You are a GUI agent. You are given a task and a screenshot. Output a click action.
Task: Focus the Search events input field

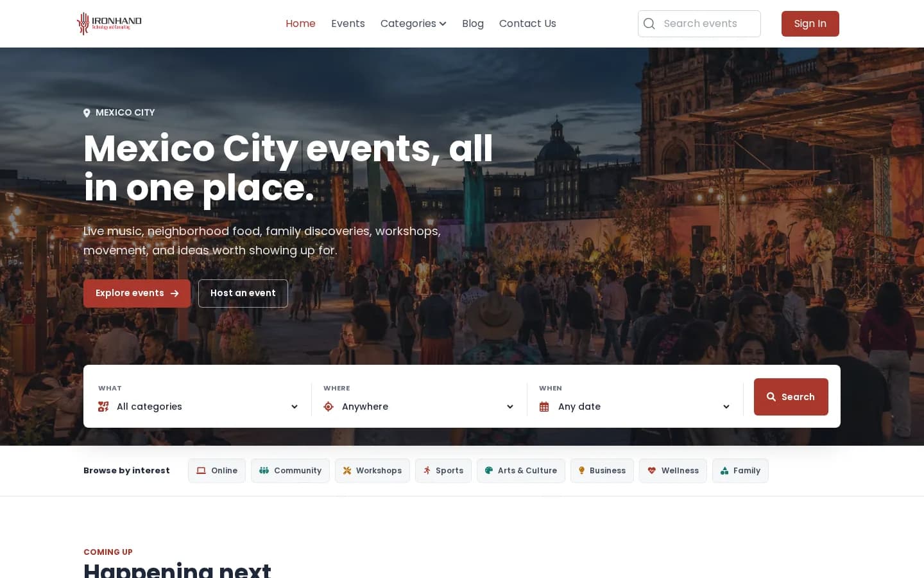click(699, 24)
